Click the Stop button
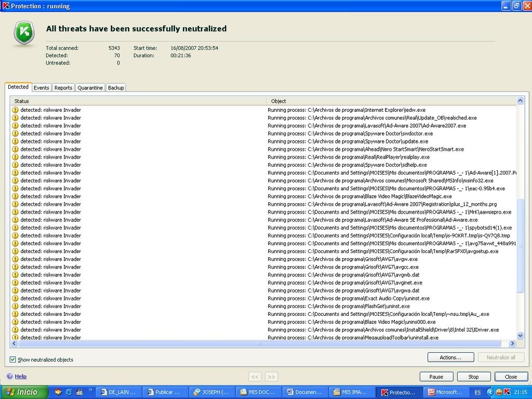This screenshot has height=399, width=532. (x=474, y=377)
